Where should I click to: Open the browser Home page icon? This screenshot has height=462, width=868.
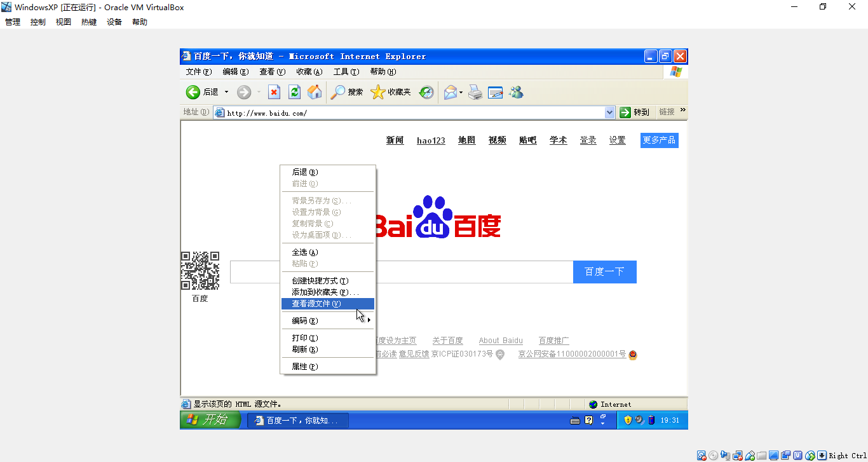click(x=315, y=92)
